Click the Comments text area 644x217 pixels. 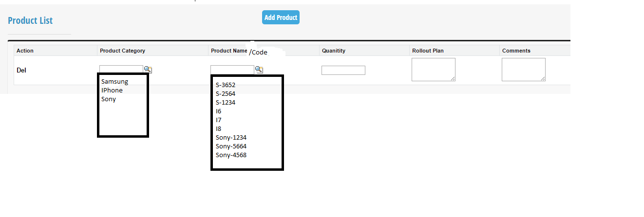(x=523, y=70)
